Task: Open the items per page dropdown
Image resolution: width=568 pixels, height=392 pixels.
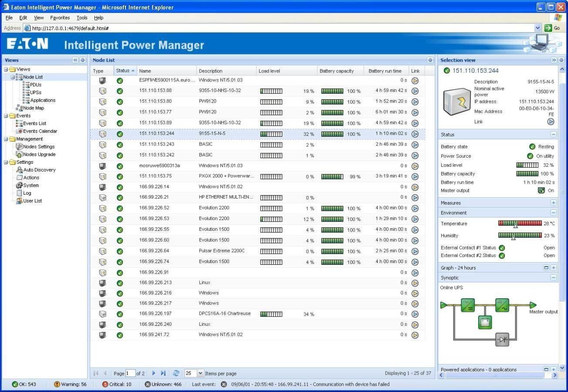Action: (200, 373)
